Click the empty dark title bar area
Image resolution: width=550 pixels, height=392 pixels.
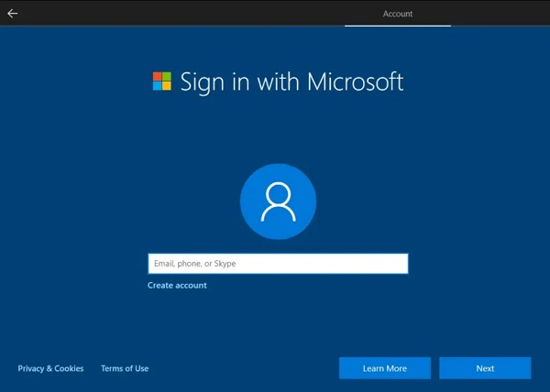(x=183, y=14)
